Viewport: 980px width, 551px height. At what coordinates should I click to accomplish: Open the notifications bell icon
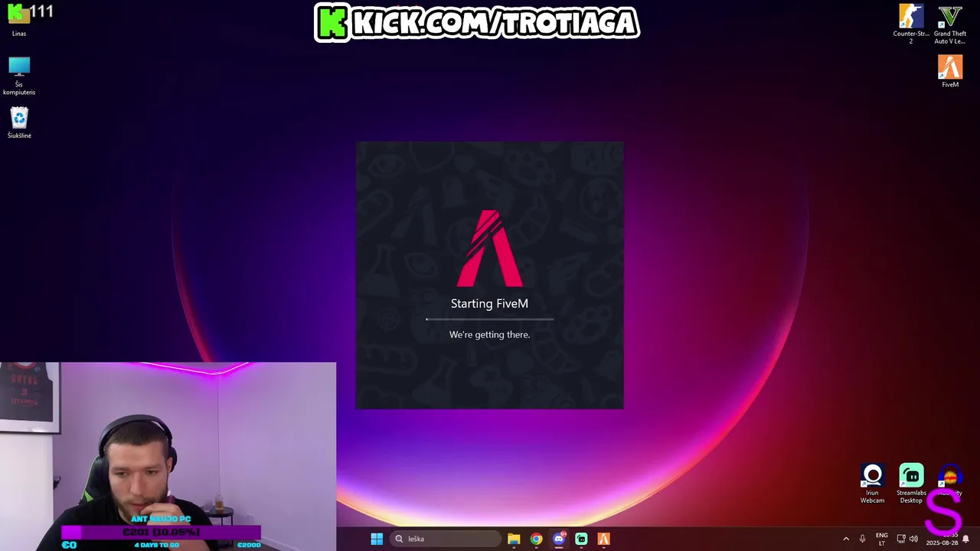[965, 539]
